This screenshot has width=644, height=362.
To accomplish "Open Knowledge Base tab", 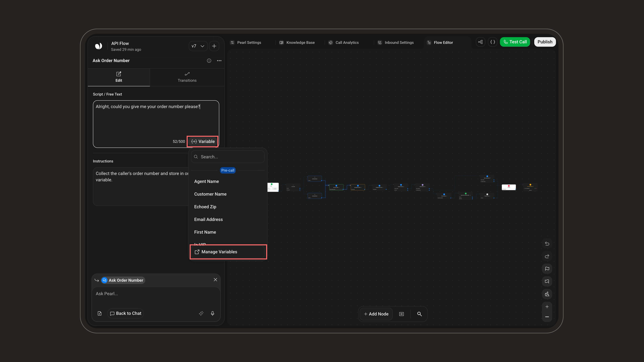I will (x=297, y=42).
